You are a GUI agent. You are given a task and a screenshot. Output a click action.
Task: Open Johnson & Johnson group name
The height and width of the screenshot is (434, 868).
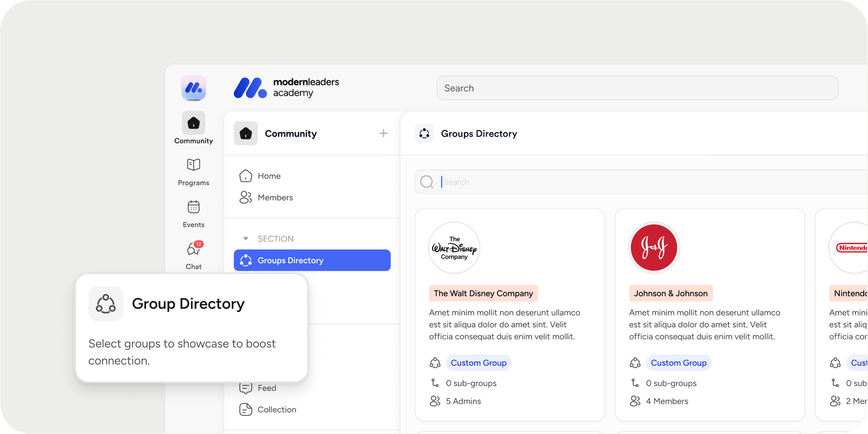point(671,293)
